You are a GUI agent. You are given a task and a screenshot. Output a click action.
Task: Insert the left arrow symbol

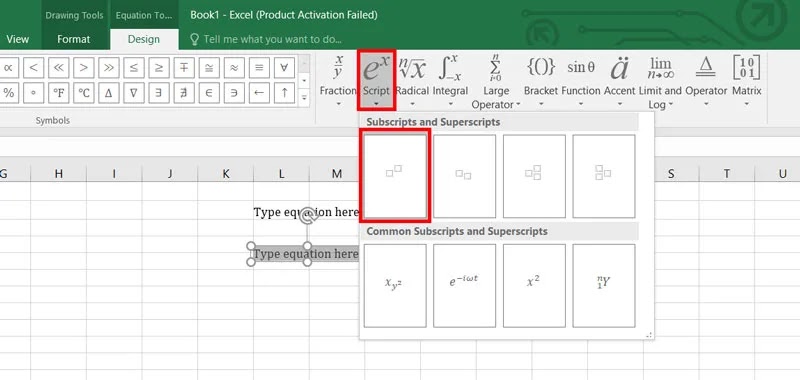[x=259, y=93]
